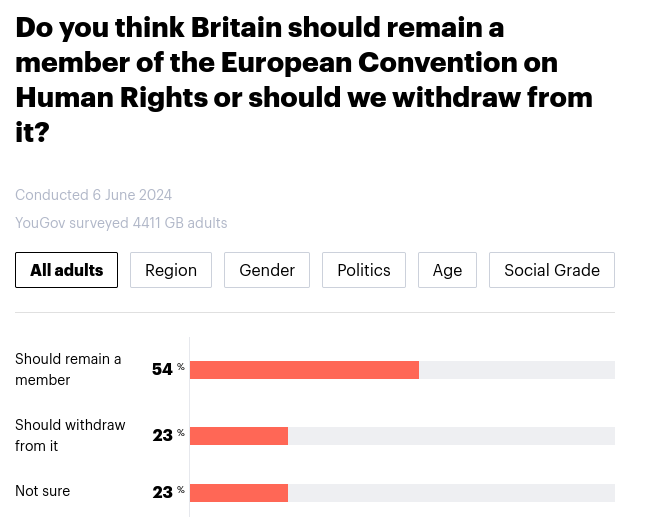Click the 'Should withdraw from it' label
Viewport: 652px width, 529px height.
(70, 435)
